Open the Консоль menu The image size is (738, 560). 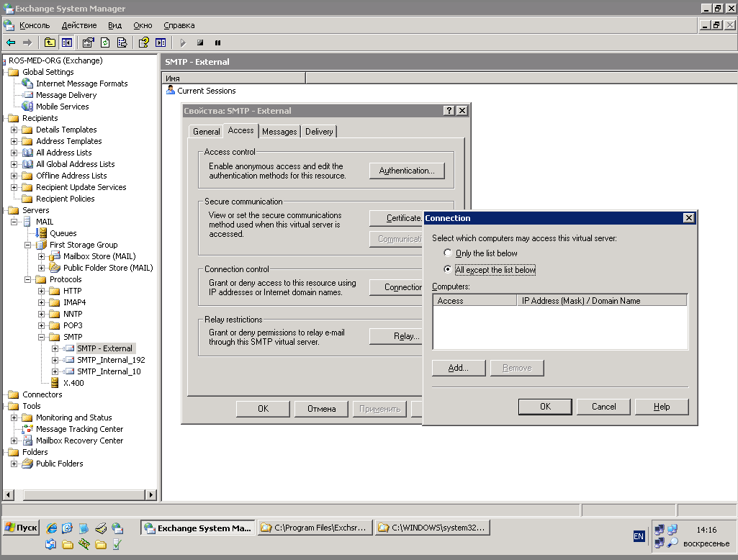[x=35, y=25]
